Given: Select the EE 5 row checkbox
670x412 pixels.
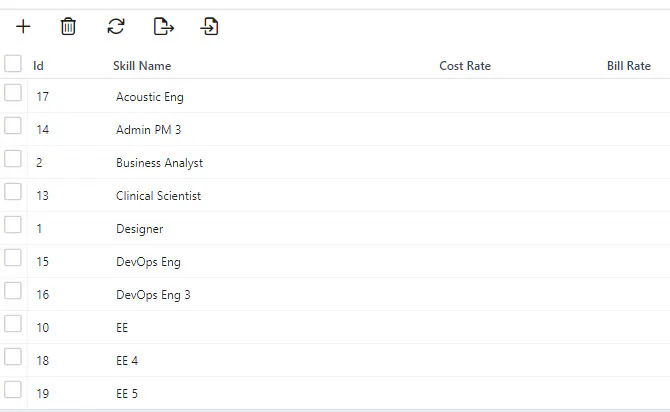Looking at the screenshot, I should coord(13,389).
